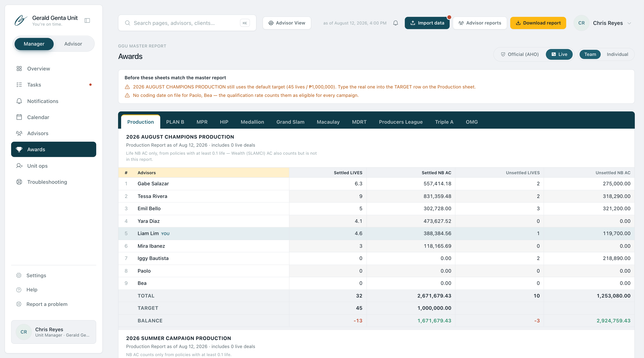Click the Awards trophy icon

pyautogui.click(x=19, y=149)
